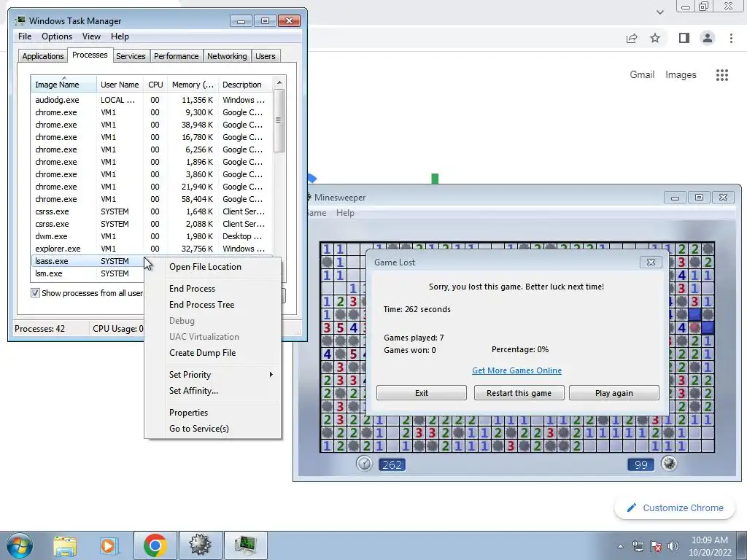Screen dimensions: 747x560
Task: Open Get More Games Online link
Action: click(x=516, y=370)
